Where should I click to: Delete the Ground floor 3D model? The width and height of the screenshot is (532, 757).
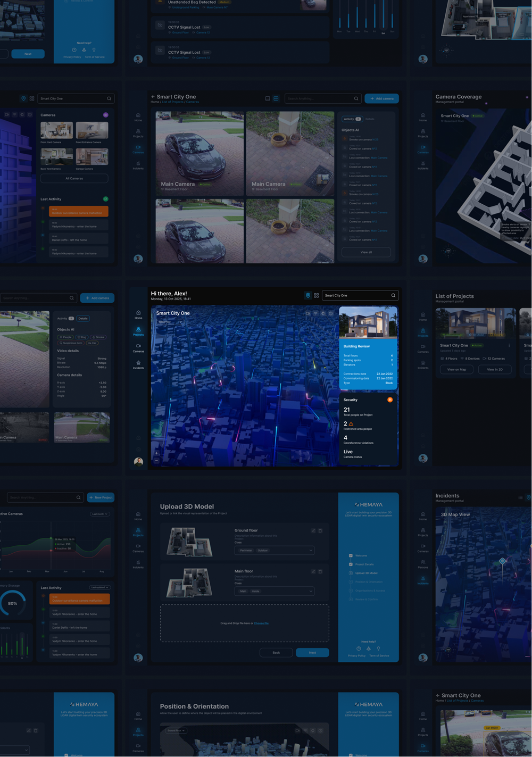320,530
